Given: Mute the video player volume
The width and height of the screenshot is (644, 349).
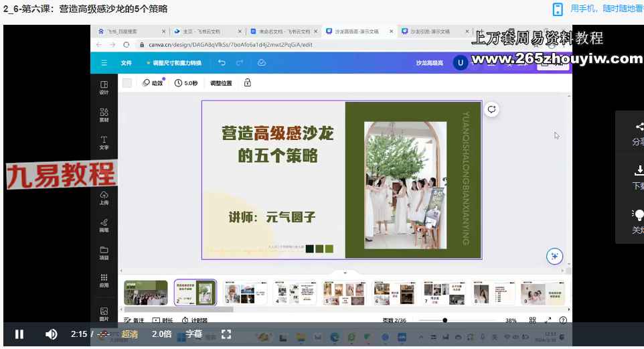Looking at the screenshot, I should [51, 334].
